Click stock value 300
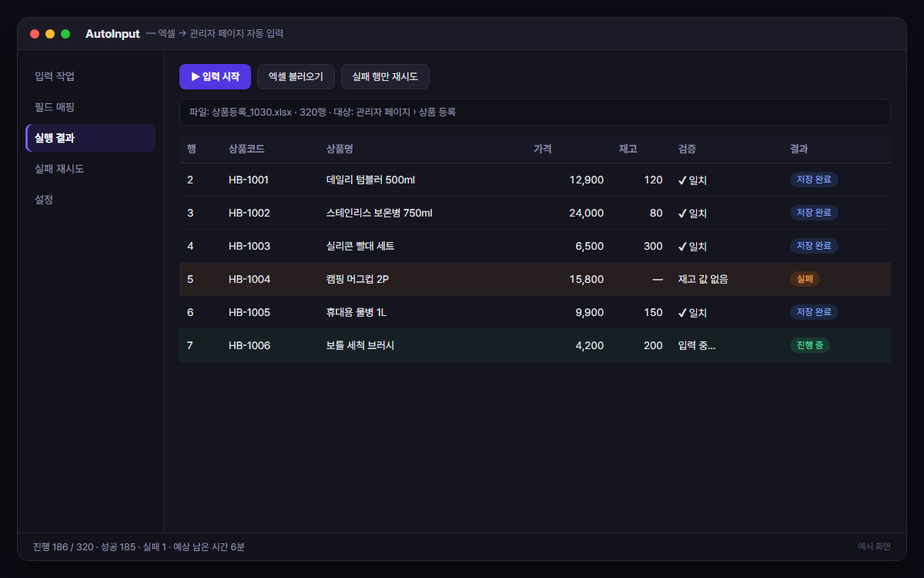The height and width of the screenshot is (578, 924). (x=653, y=246)
